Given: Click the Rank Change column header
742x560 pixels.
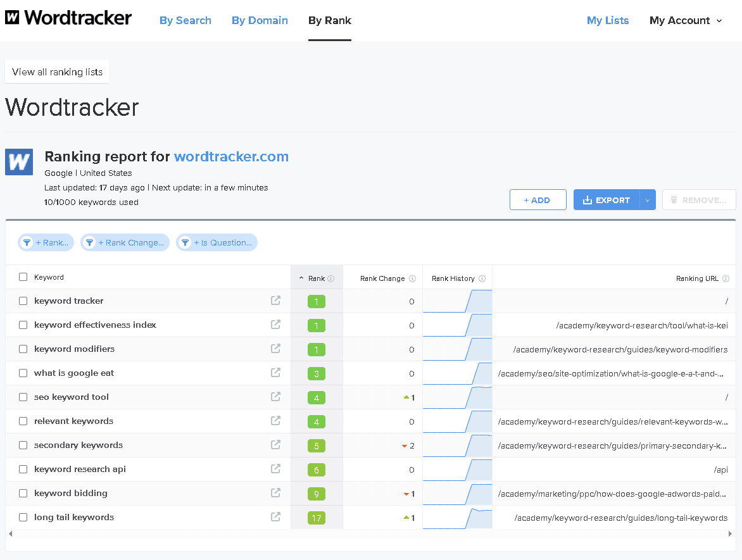Looking at the screenshot, I should click(382, 278).
